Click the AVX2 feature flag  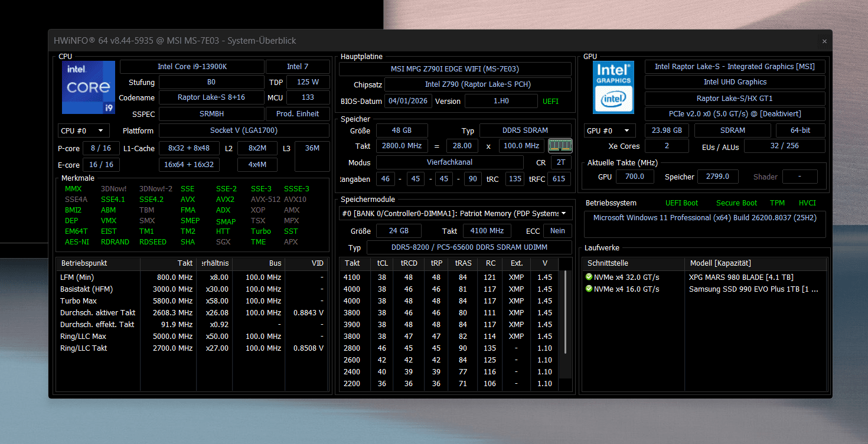click(224, 200)
